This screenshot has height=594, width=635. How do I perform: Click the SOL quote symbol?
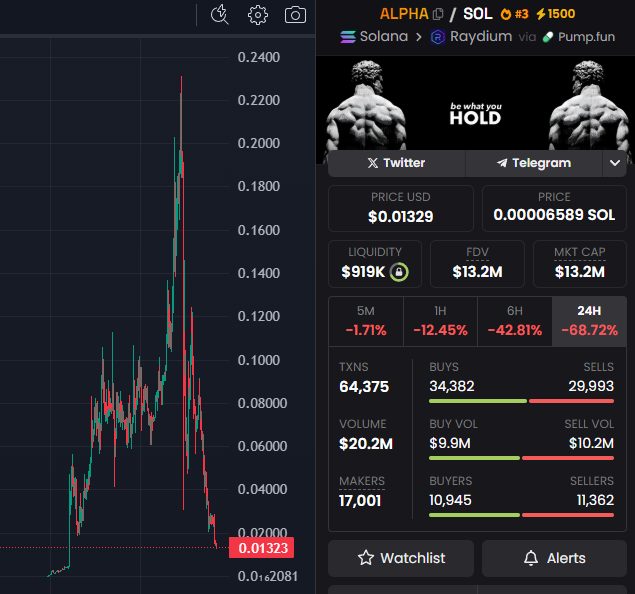pyautogui.click(x=477, y=14)
